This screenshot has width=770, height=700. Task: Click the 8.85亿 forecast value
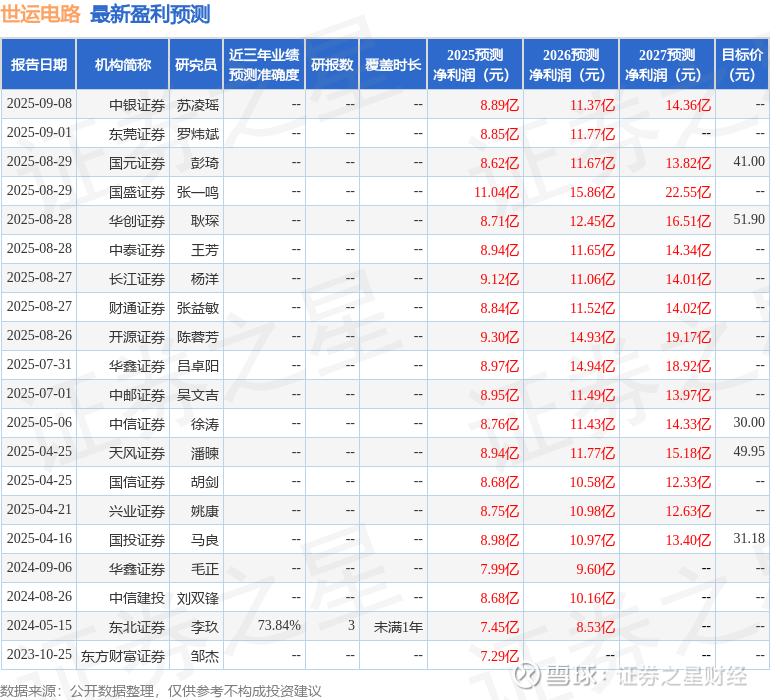499,134
